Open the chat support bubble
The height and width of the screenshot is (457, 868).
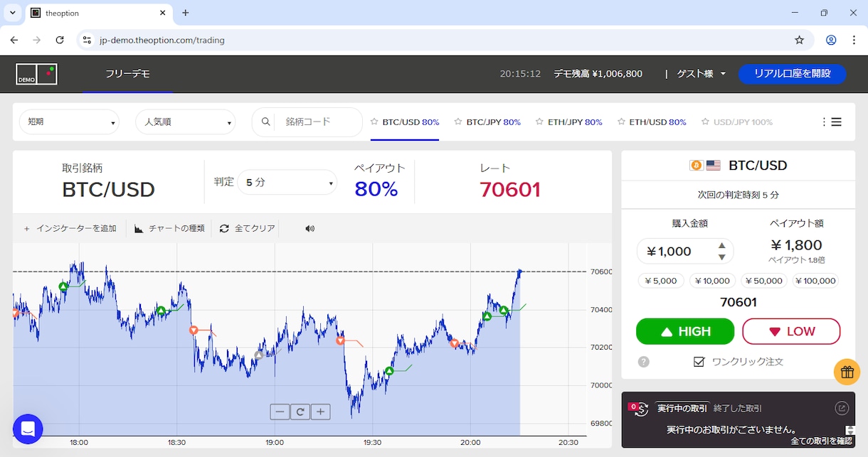28,429
